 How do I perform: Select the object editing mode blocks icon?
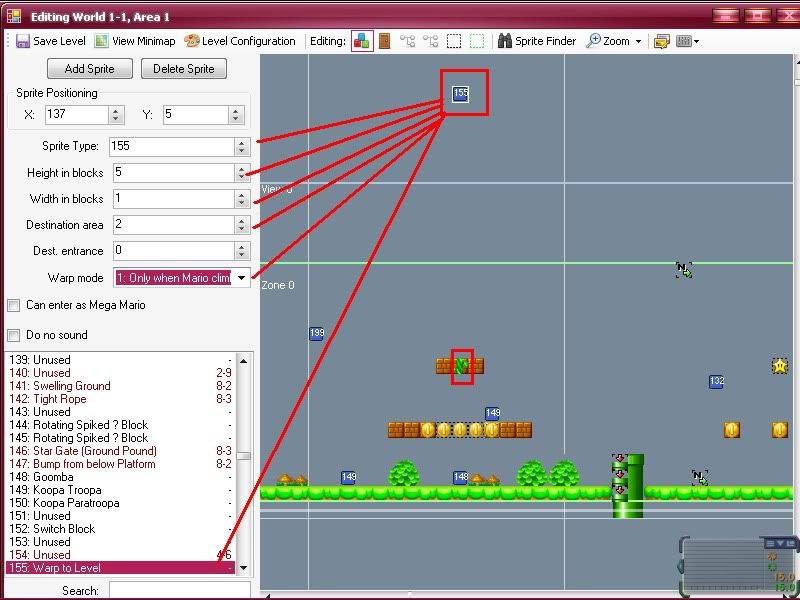coord(362,41)
